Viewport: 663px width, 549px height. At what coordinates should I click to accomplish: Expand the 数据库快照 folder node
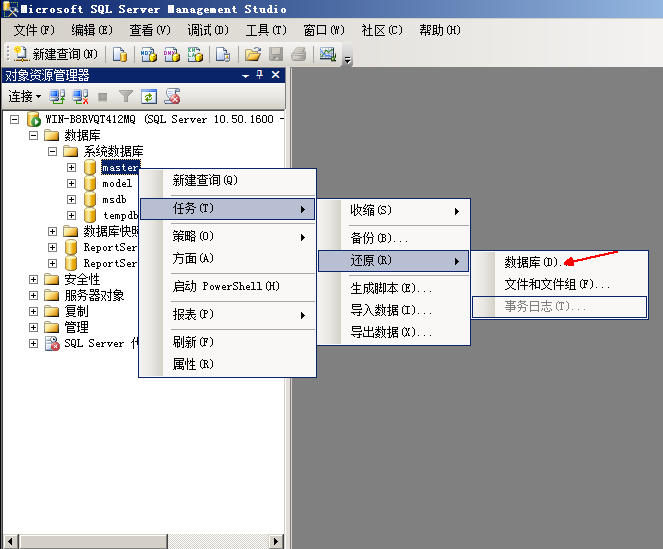[52, 231]
